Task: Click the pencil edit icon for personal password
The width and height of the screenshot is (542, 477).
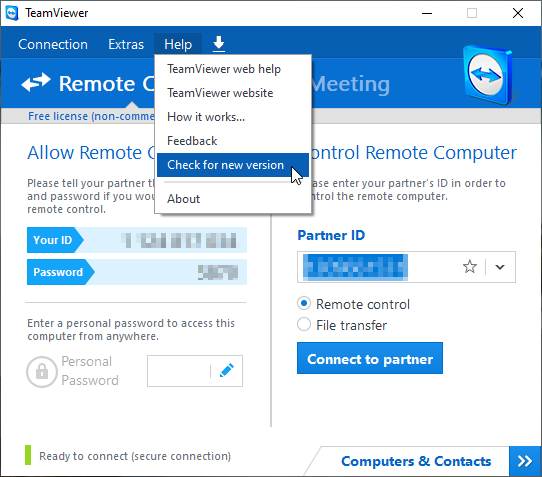Action: coord(227,371)
